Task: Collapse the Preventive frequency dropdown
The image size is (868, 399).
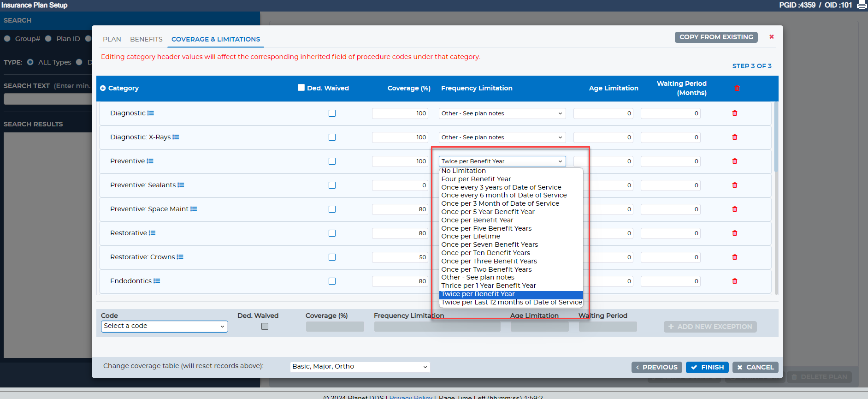Action: [x=502, y=161]
